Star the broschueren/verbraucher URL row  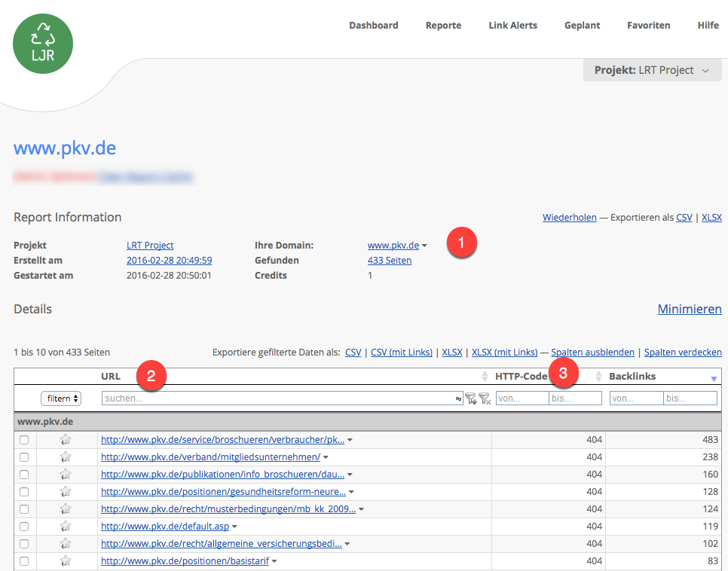(x=66, y=439)
